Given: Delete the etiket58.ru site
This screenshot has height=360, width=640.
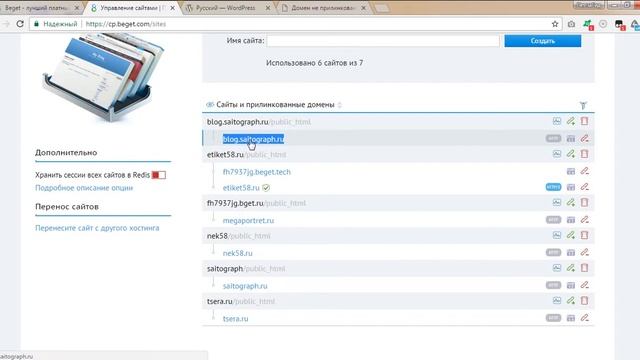Looking at the screenshot, I should tap(584, 154).
